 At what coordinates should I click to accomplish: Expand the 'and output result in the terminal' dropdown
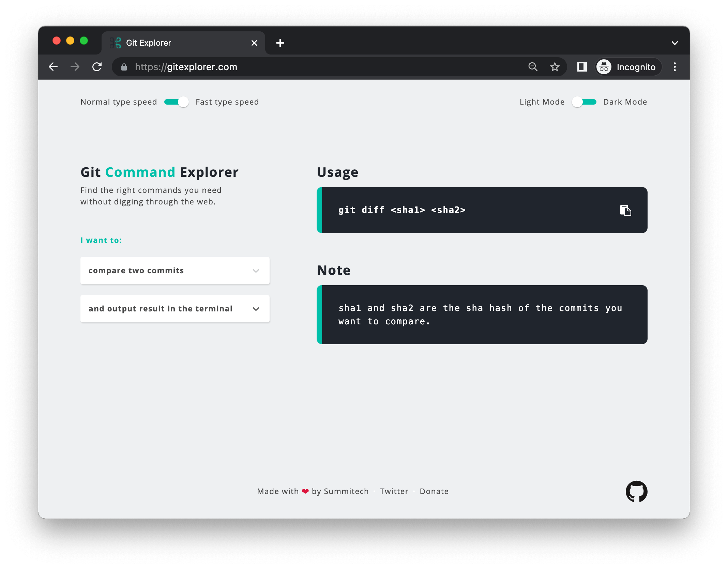click(x=175, y=309)
